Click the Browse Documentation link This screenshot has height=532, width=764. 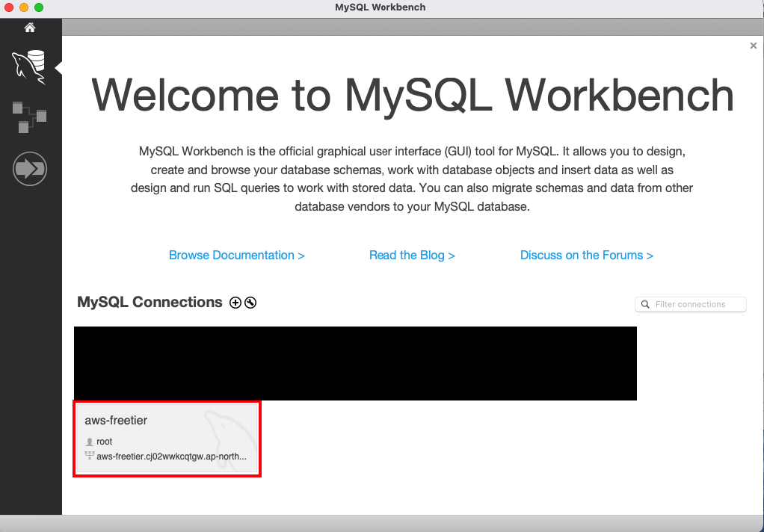pyautogui.click(x=237, y=256)
